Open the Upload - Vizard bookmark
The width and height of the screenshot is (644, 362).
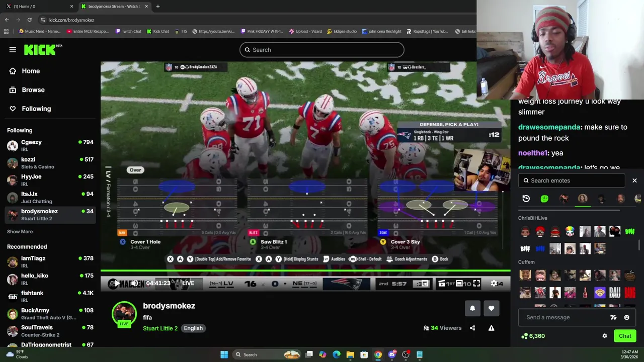[x=305, y=31]
